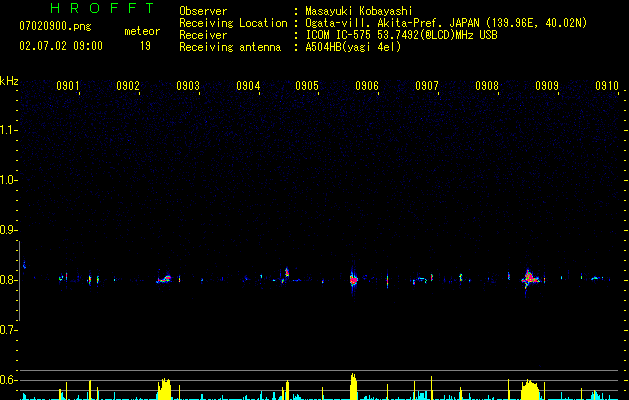Viewport: 629px width, 400px height.
Task: Click the blue echo at the spectrogram start
Action: click(24, 264)
